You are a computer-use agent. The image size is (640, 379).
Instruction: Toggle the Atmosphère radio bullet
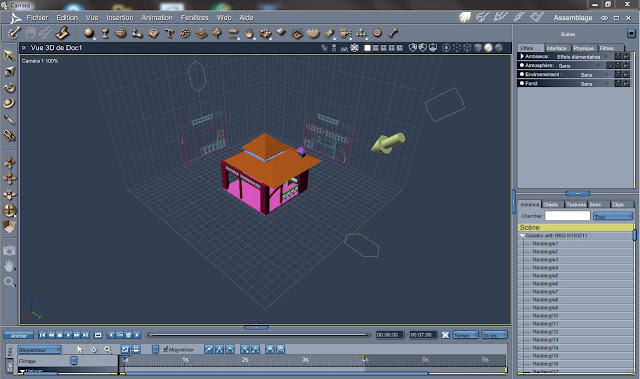[x=522, y=65]
